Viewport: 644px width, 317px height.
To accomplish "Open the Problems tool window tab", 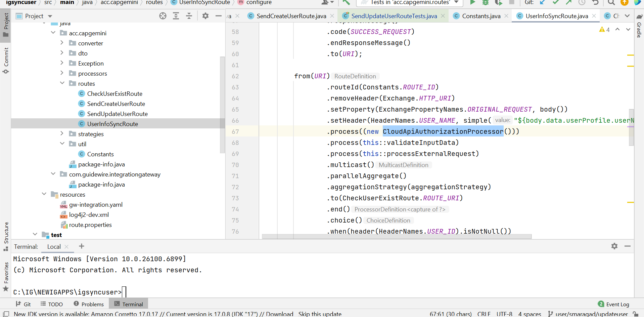I will (x=89, y=304).
